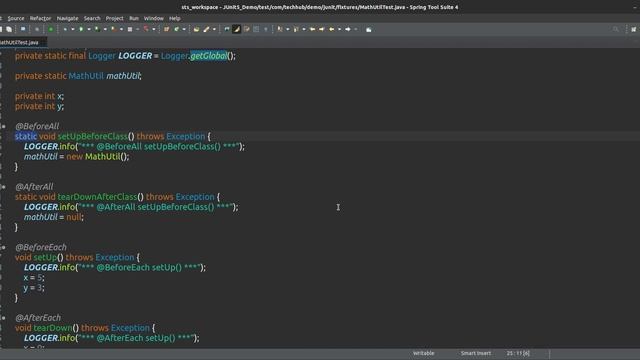
Task: Click the Writable status bar entry
Action: [x=423, y=353]
